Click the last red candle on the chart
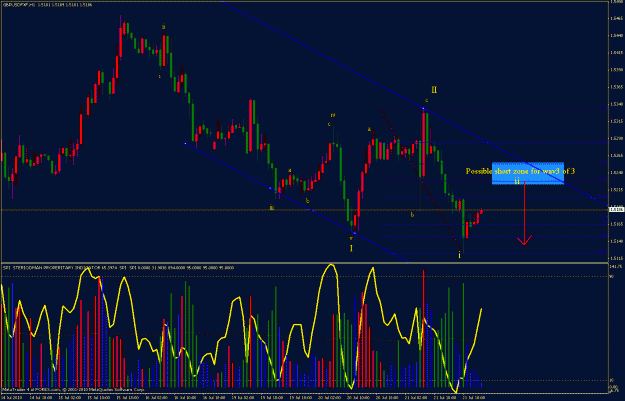The image size is (625, 401). coord(482,211)
